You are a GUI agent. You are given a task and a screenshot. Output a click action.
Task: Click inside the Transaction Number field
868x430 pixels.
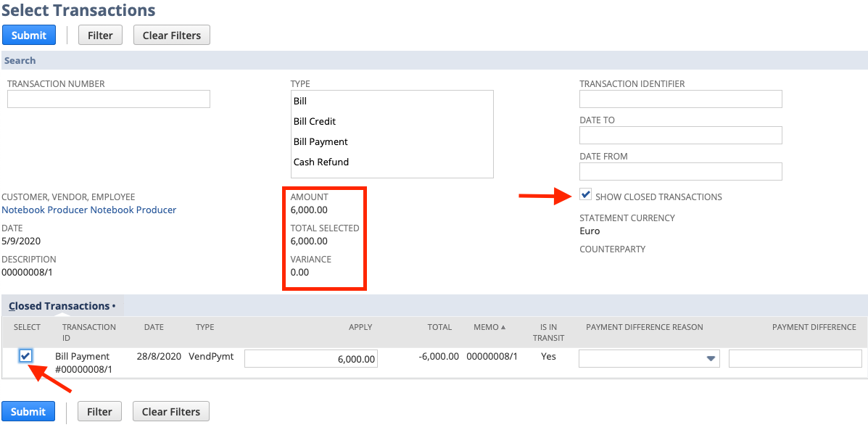tap(108, 99)
